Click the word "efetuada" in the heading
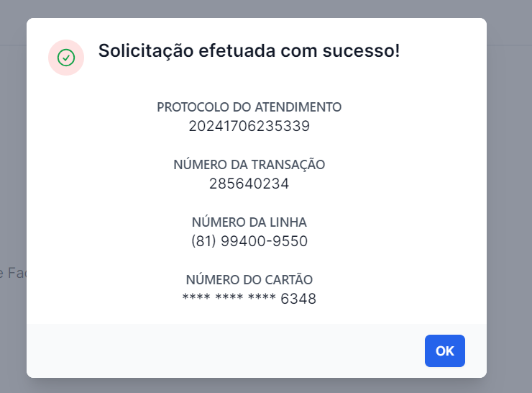The image size is (532, 393). pos(237,51)
